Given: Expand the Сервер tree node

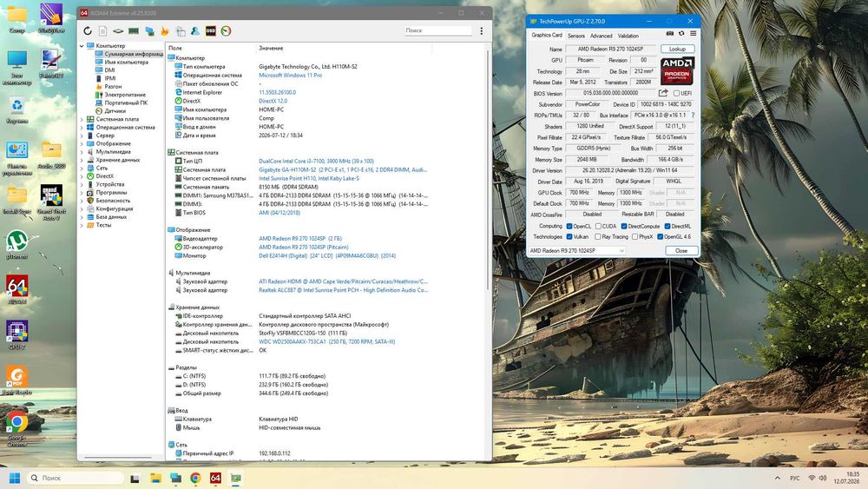Looking at the screenshot, I should 82,135.
